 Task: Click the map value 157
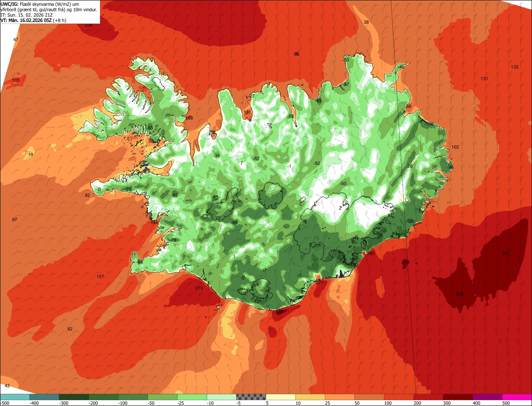100,276
